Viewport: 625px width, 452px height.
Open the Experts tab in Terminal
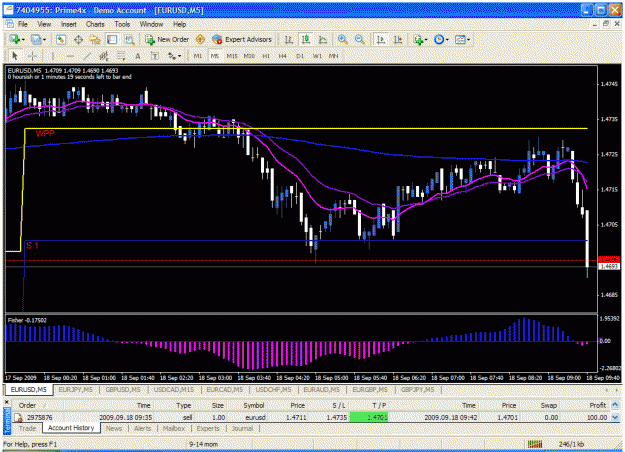click(208, 428)
